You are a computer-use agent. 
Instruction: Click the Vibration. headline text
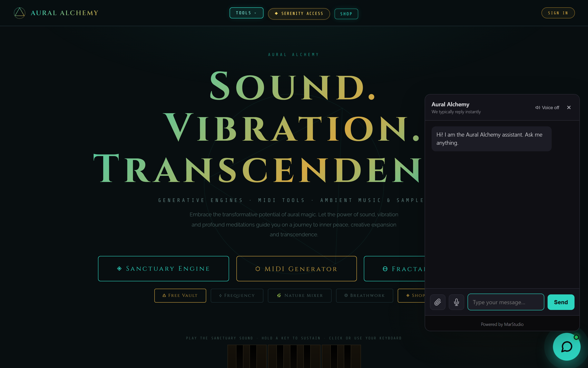[292, 127]
